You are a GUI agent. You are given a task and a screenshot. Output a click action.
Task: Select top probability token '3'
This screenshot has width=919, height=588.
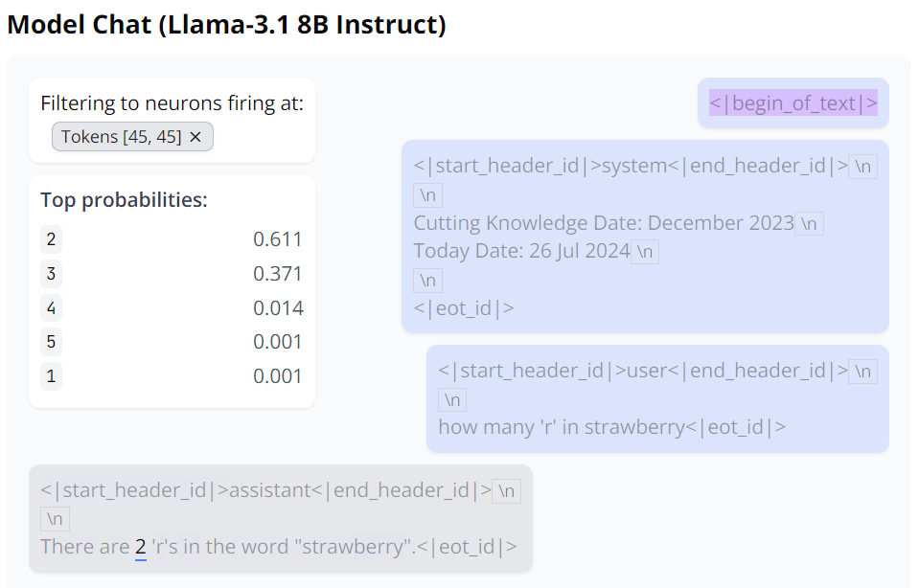(51, 274)
